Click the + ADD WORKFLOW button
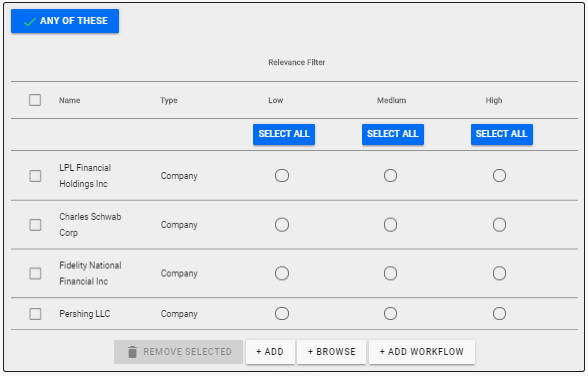The height and width of the screenshot is (376, 588). (x=422, y=352)
